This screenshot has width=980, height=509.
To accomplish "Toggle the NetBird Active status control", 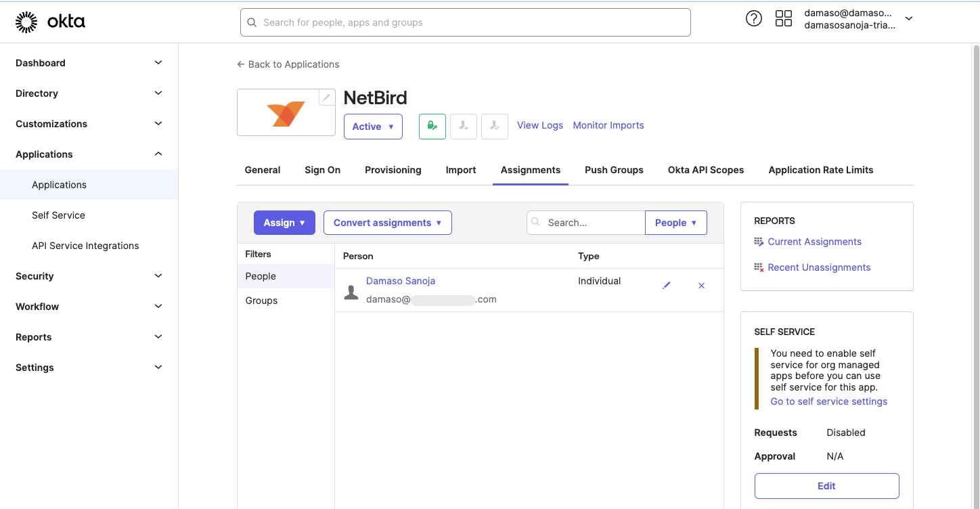I will pyautogui.click(x=373, y=126).
